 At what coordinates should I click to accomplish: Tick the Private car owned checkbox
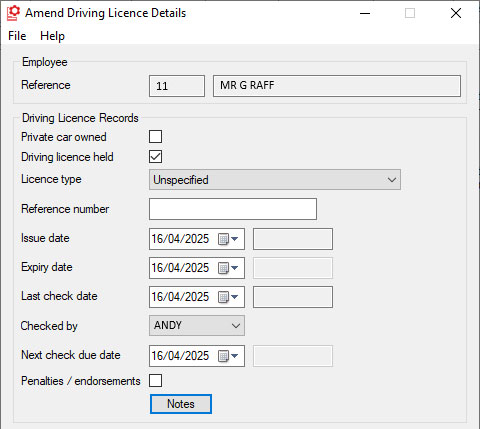tap(156, 137)
